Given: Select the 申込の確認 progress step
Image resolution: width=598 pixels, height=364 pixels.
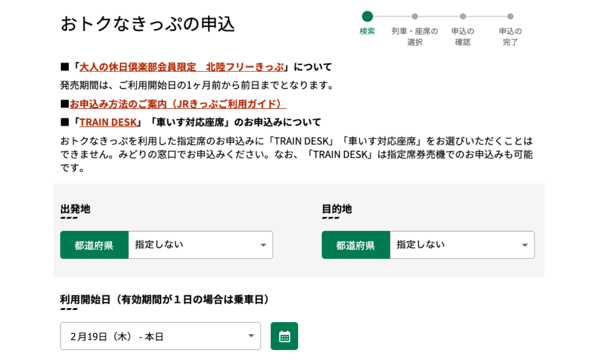Looking at the screenshot, I should point(463,36).
